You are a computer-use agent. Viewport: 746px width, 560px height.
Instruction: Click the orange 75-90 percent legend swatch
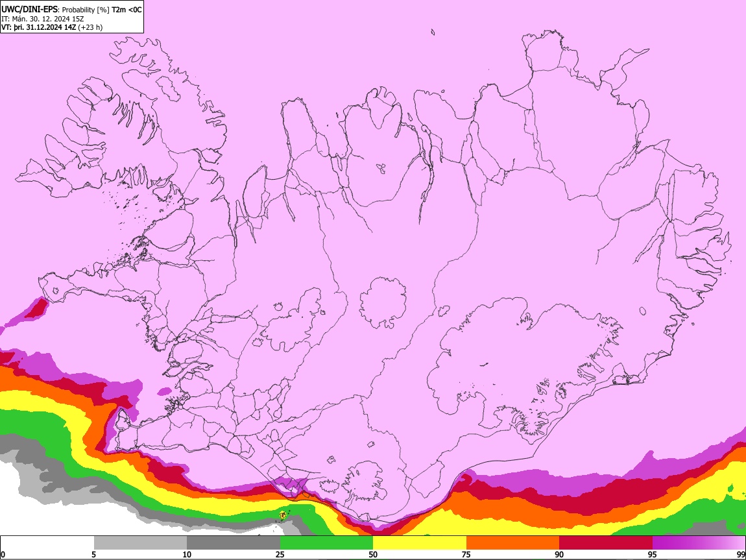pyautogui.click(x=512, y=543)
